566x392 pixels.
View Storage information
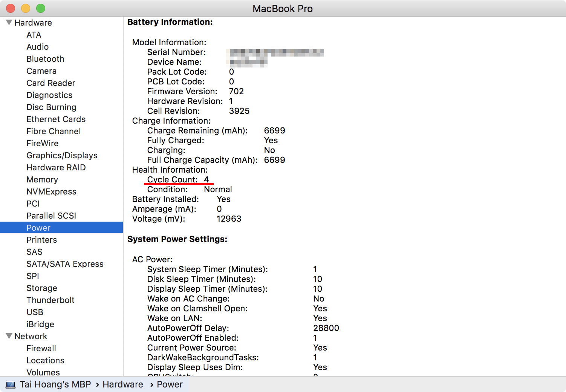(41, 288)
